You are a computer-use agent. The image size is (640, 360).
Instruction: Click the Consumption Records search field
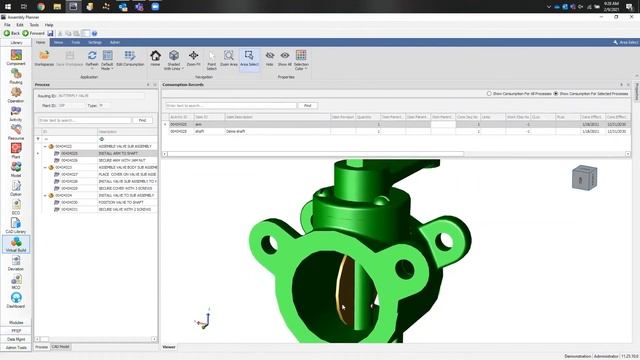[231, 106]
